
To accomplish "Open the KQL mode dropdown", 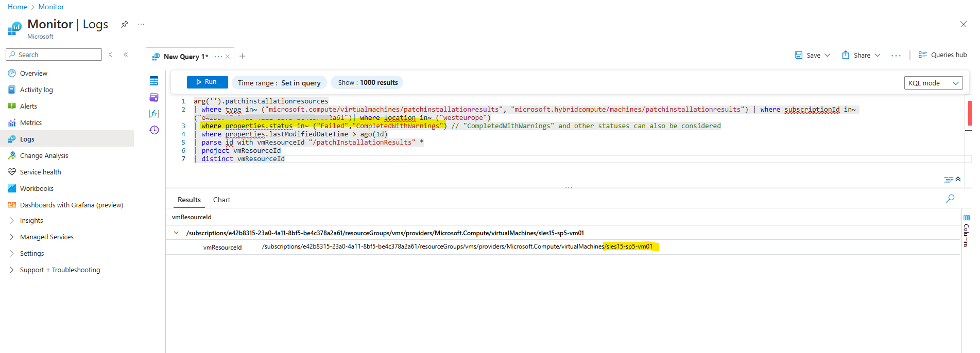I will (933, 83).
